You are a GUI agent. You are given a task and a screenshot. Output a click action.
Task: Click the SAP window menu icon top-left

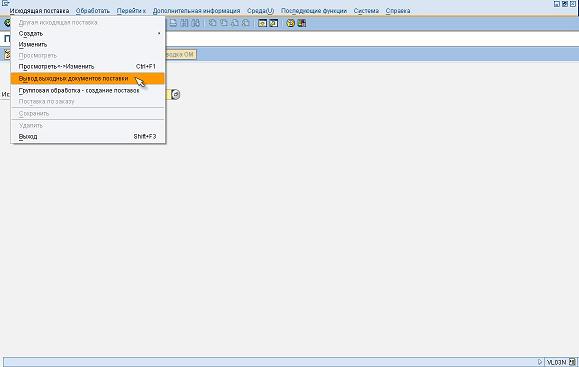coord(5,3)
